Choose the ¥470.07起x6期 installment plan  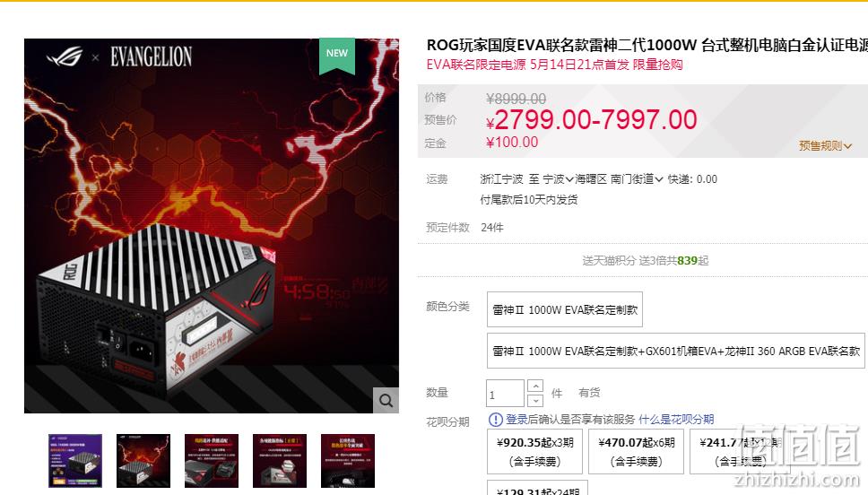[x=636, y=451]
